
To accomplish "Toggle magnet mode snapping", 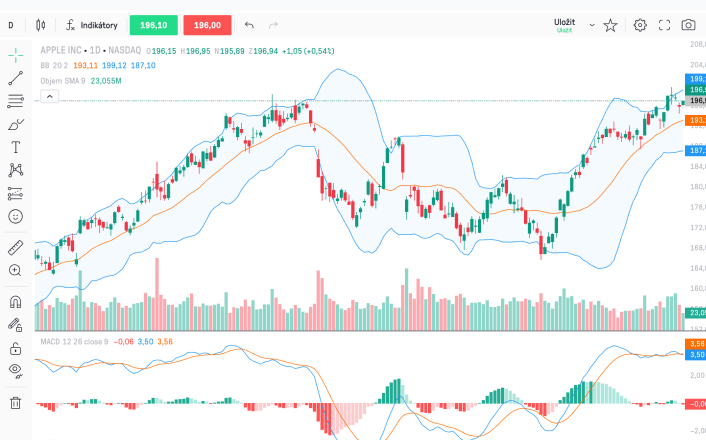I will pos(16,302).
